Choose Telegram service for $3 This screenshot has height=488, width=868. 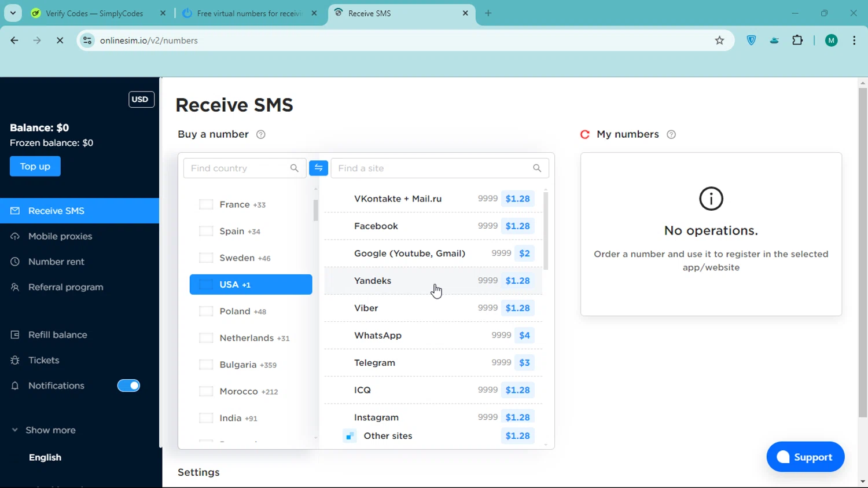tap(433, 362)
